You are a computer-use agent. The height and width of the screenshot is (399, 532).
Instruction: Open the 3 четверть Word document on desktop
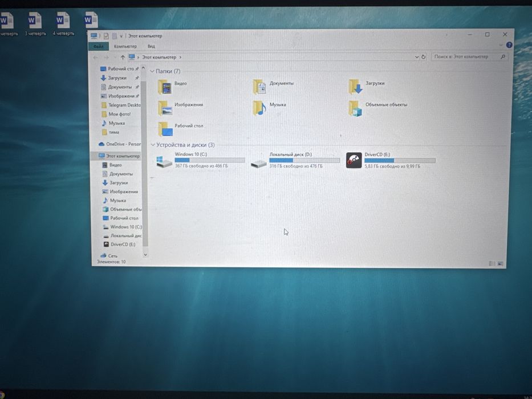coord(35,24)
